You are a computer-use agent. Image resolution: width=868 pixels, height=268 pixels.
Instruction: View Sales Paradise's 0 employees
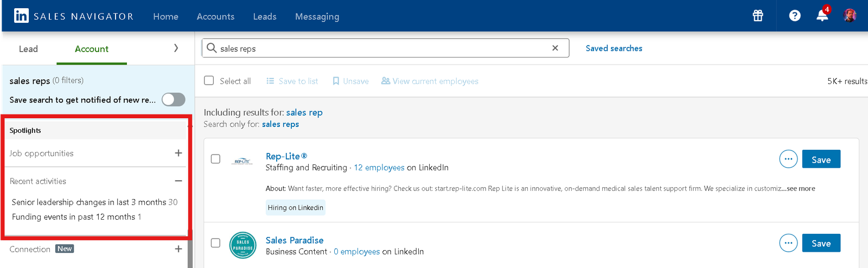coord(356,252)
